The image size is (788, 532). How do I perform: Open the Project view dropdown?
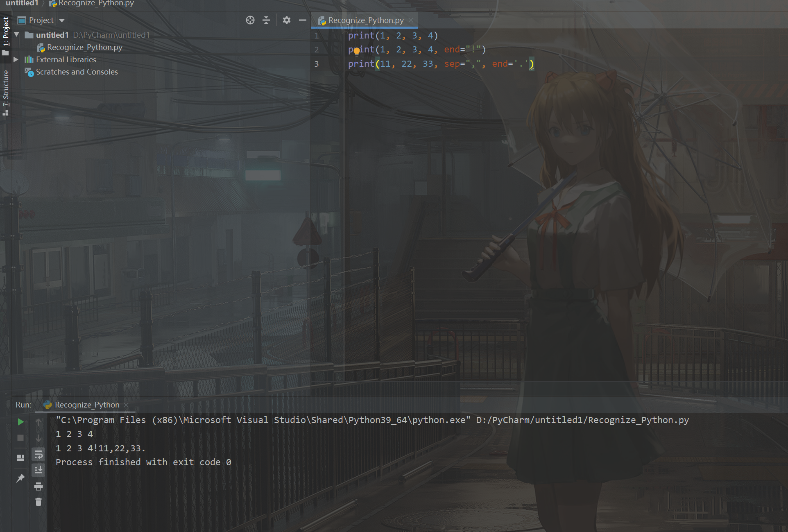(62, 20)
